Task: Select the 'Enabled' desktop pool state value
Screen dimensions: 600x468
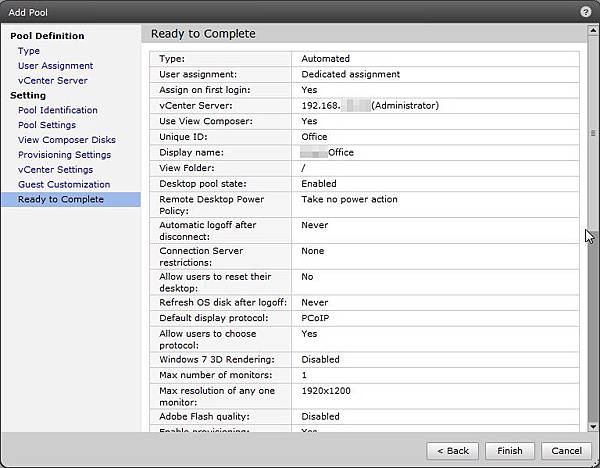Action: pyautogui.click(x=319, y=184)
